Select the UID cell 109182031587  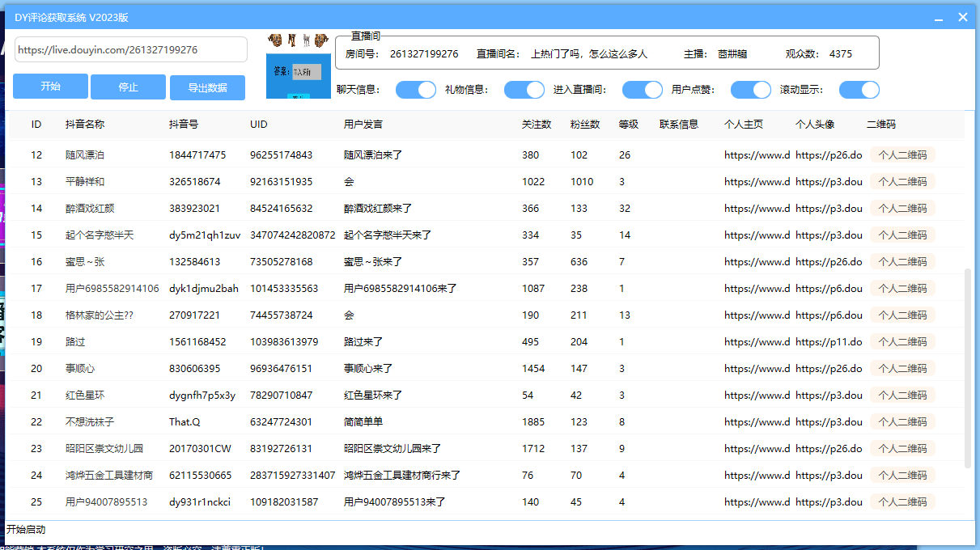tap(284, 501)
